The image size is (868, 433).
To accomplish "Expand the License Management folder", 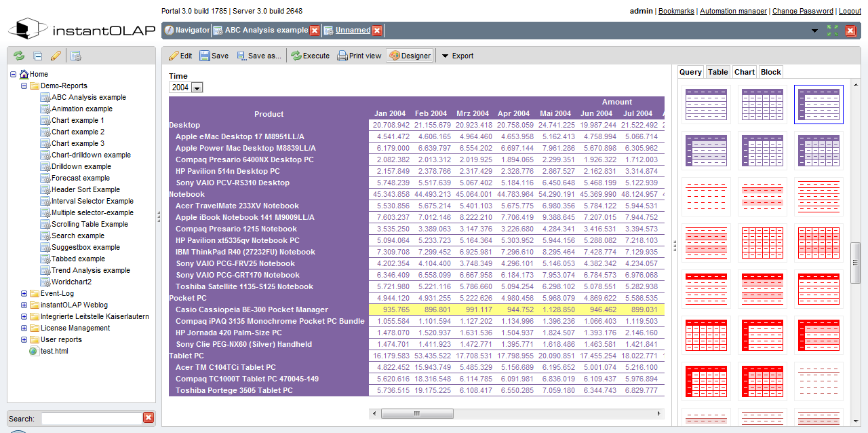I will (x=24, y=328).
